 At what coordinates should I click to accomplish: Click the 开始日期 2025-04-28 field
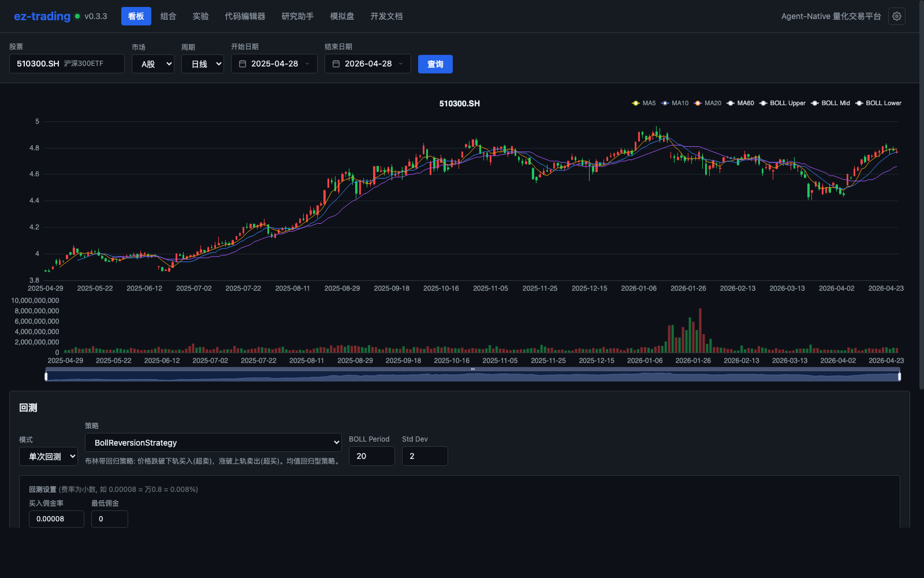coord(274,64)
